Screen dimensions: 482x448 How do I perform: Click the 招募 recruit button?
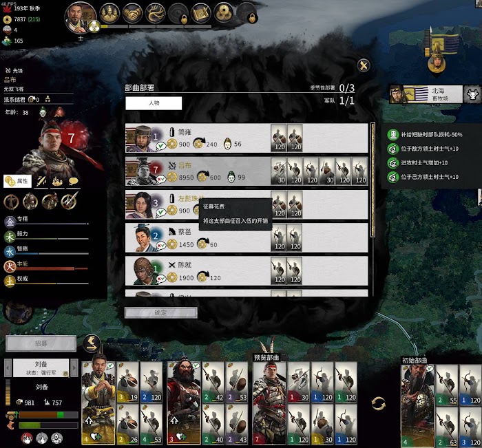click(x=41, y=343)
